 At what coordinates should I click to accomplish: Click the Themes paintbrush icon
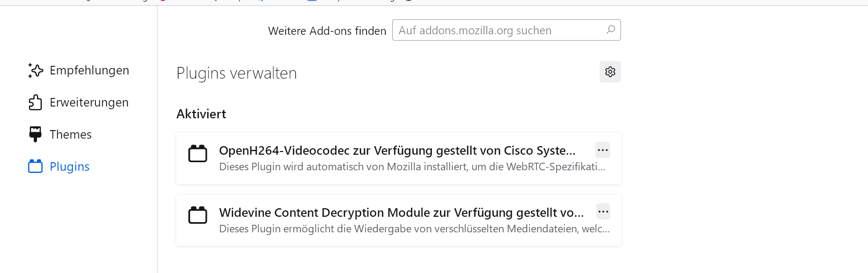point(35,134)
